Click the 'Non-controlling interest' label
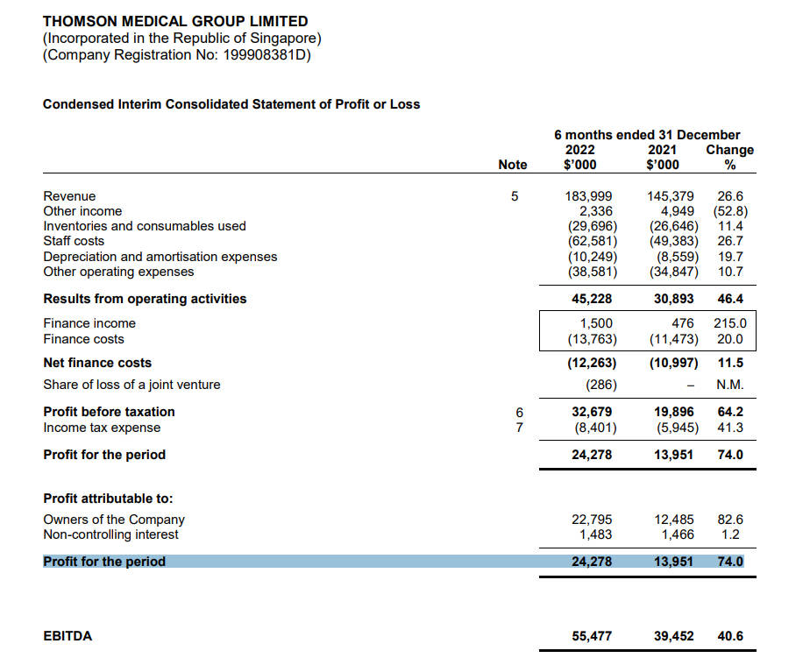 pos(110,534)
